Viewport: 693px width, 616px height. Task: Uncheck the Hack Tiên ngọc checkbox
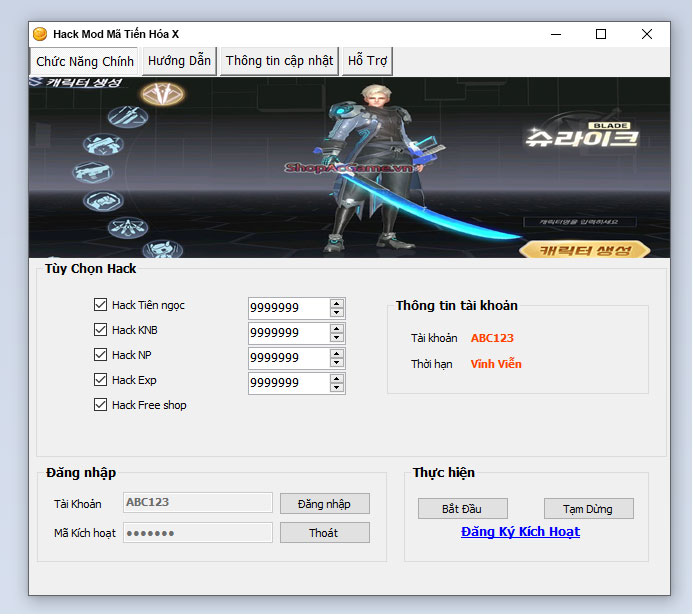pos(100,305)
